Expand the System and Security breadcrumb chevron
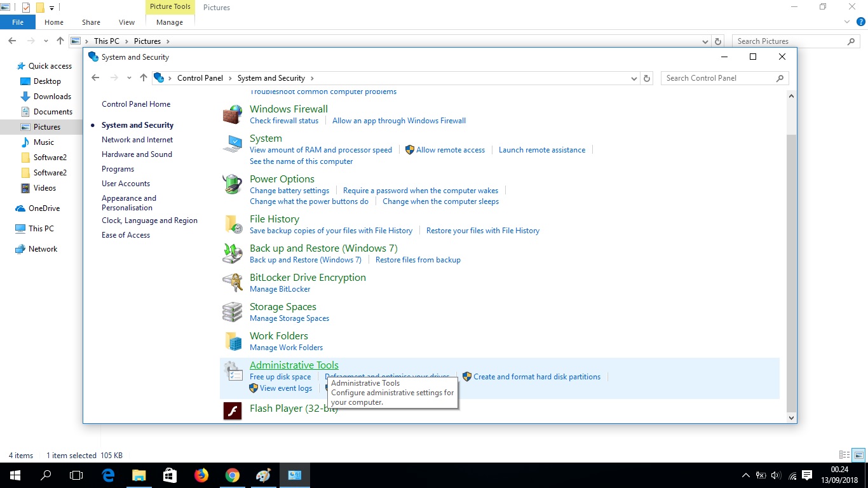The width and height of the screenshot is (868, 488). (311, 78)
